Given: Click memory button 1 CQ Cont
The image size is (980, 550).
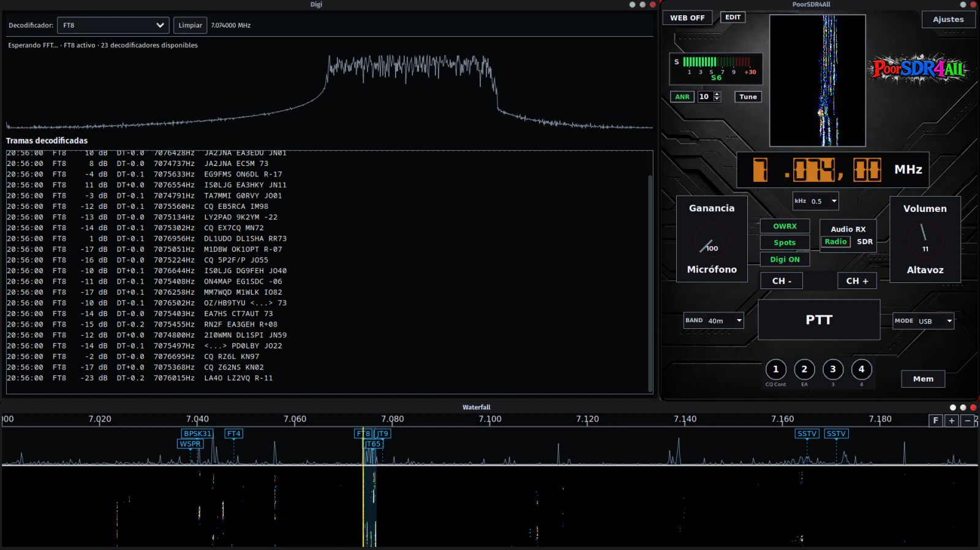Looking at the screenshot, I should (x=775, y=369).
